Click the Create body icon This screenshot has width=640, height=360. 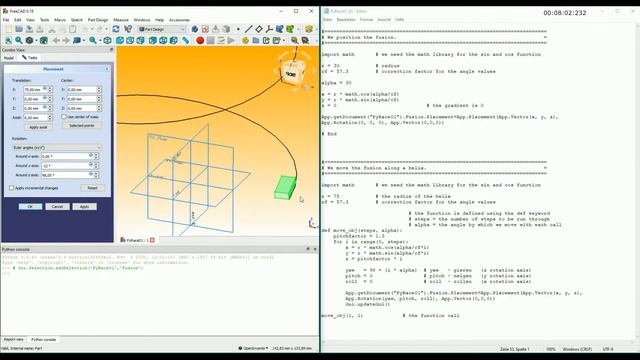[195, 29]
